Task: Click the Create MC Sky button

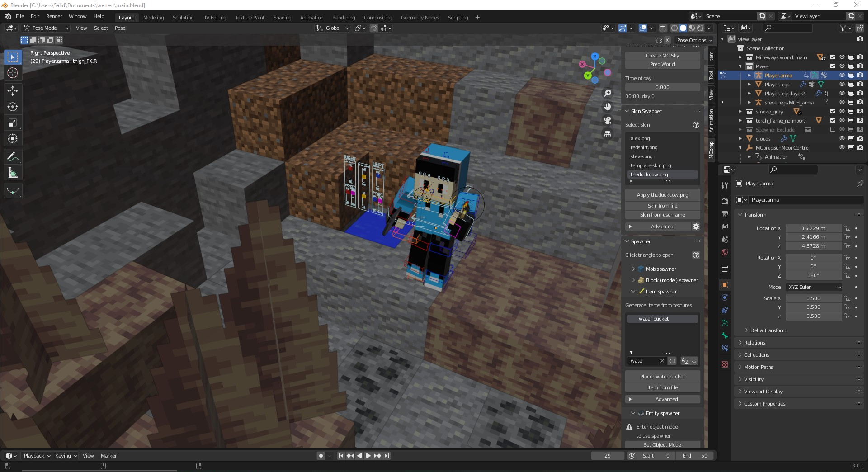Action: 662,55
